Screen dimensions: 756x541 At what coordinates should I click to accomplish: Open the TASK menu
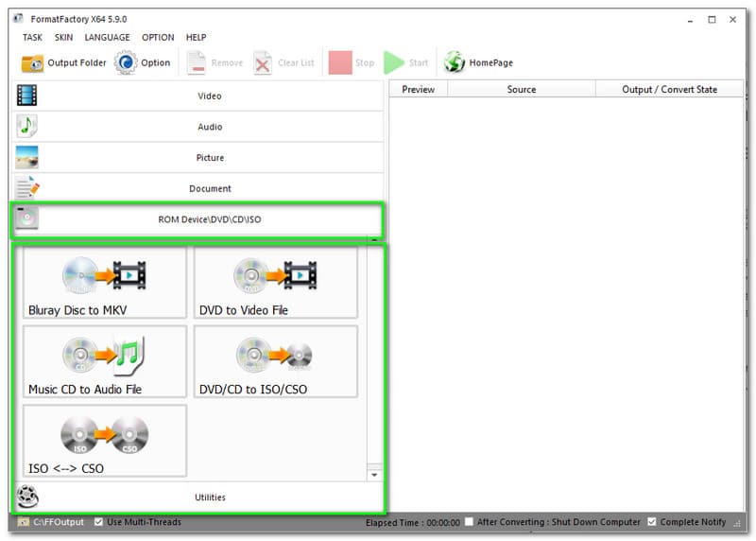32,38
